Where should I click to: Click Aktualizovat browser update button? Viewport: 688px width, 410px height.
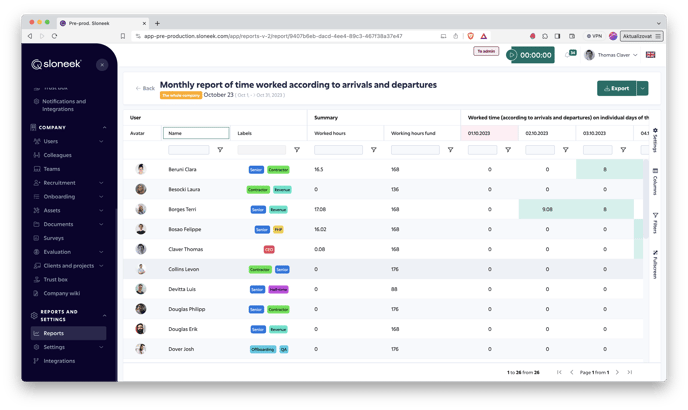641,36
